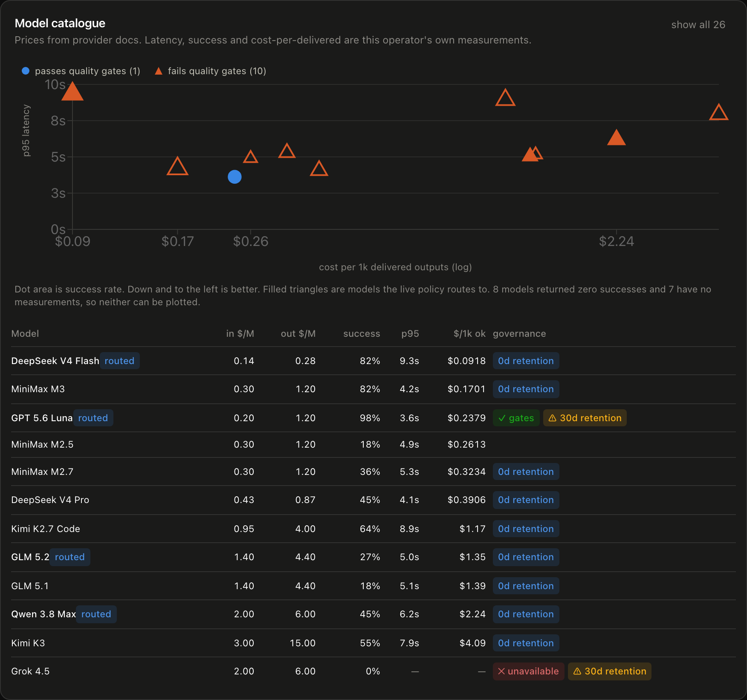Select the Kimi K2.7 Code model name

[x=46, y=529]
